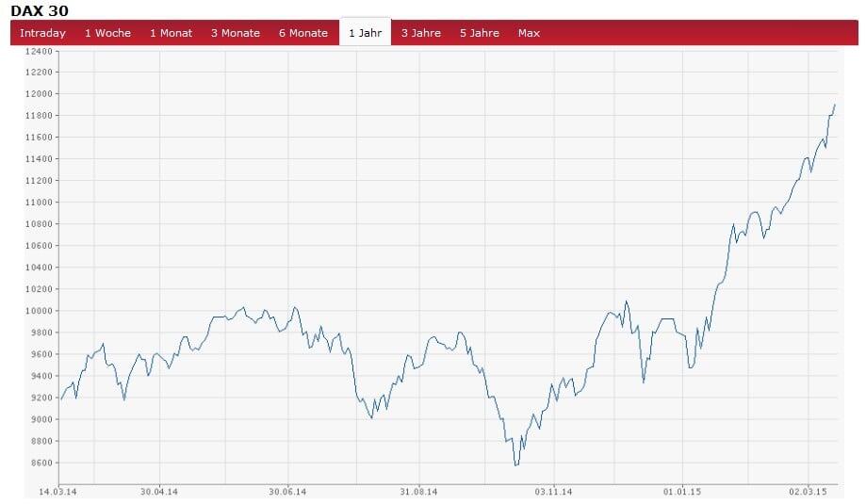View the 5 Jahre chart
866x504 pixels.
[480, 33]
